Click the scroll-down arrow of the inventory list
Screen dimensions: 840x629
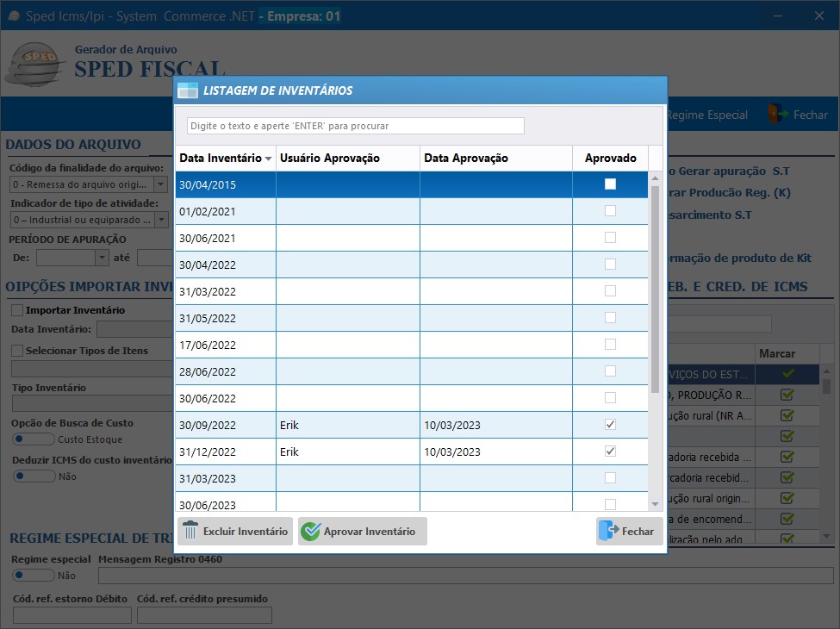coord(655,504)
